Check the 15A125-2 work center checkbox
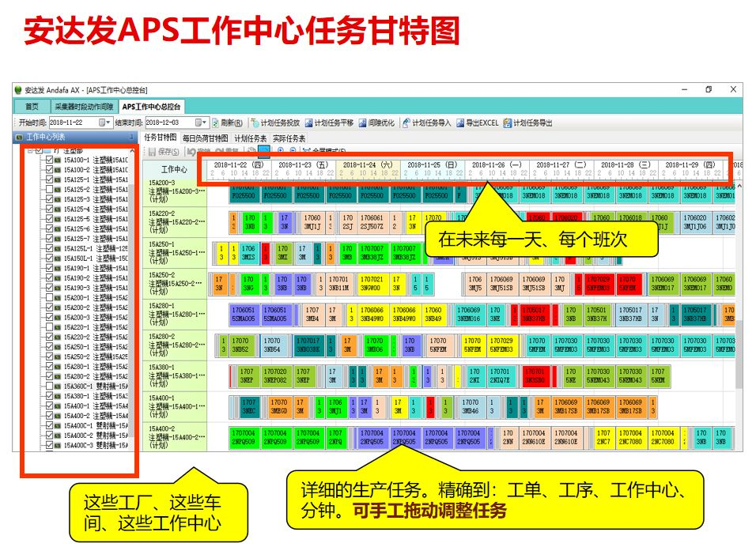 49,189
